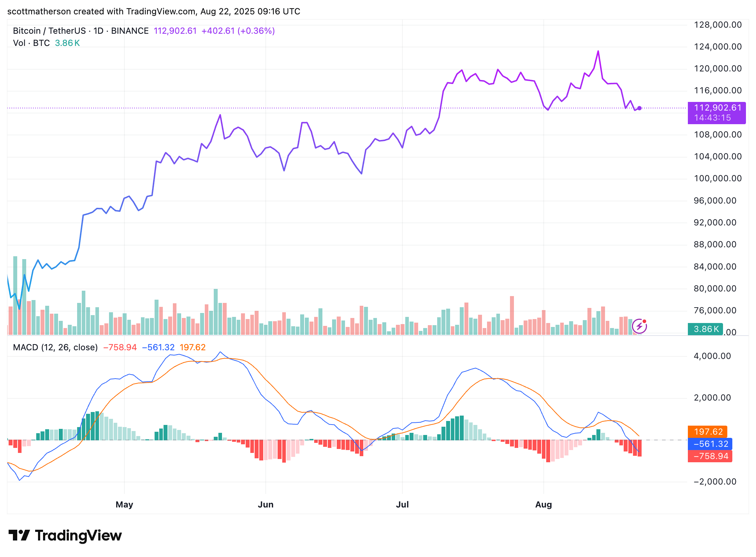Click the Jul label on time axis

(x=402, y=504)
